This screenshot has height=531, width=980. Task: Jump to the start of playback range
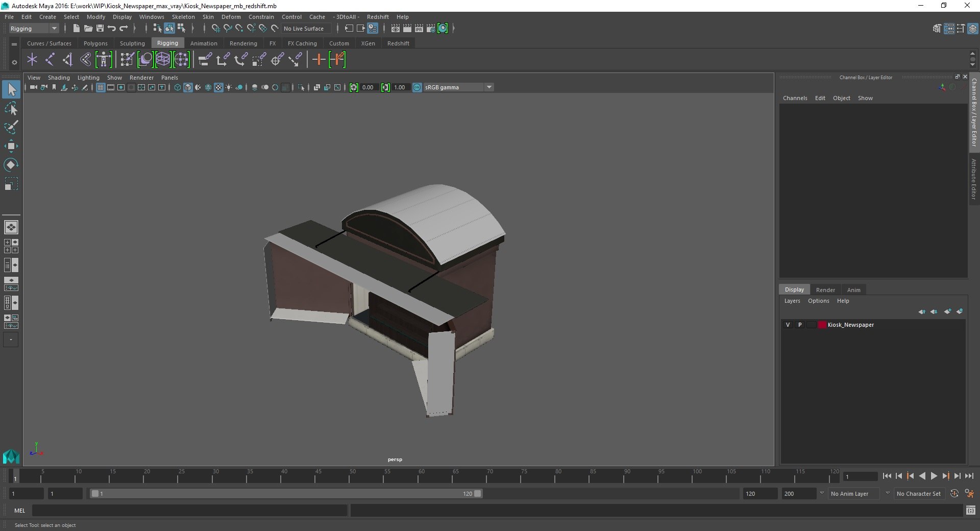pyautogui.click(x=887, y=476)
